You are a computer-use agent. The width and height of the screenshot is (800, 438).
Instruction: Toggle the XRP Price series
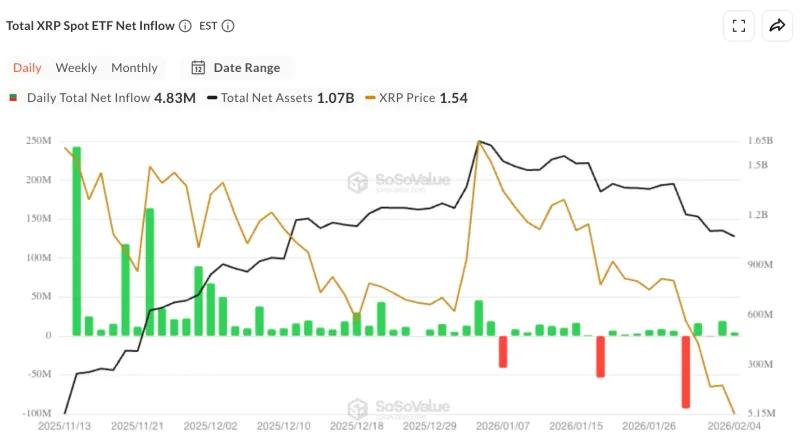pos(412,98)
